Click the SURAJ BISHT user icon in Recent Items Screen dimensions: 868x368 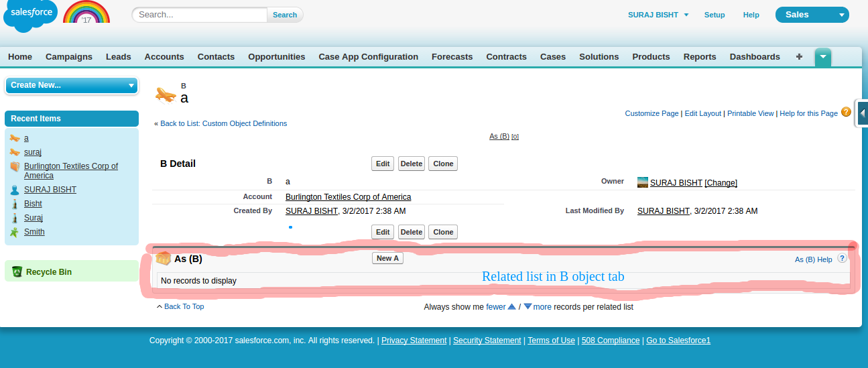15,190
